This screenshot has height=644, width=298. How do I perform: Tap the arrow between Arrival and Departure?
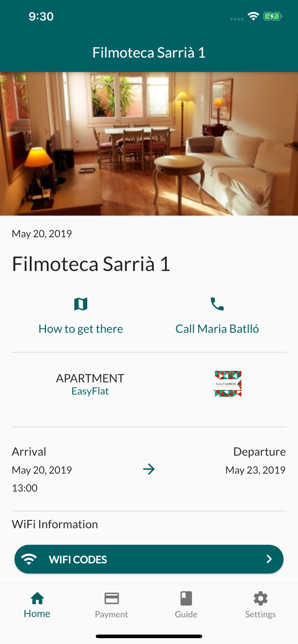coord(149,469)
